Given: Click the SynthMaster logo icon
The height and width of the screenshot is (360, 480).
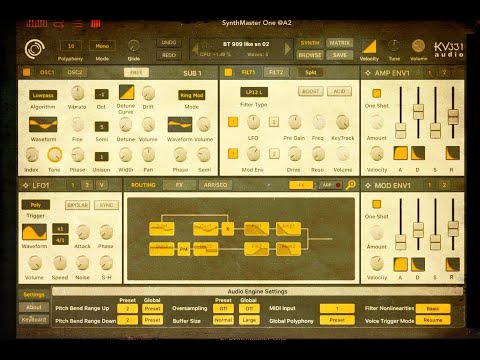Looking at the screenshot, I should pos(34,49).
